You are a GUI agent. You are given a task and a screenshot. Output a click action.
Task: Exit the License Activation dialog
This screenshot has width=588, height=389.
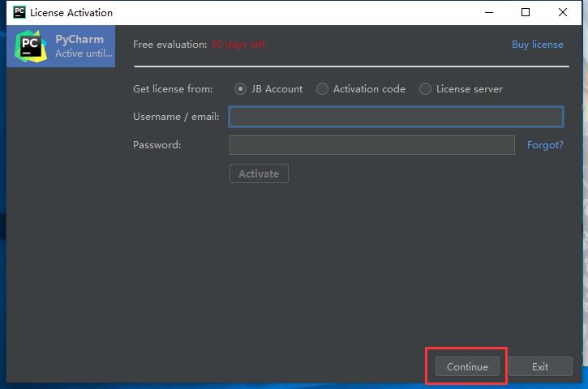pos(540,366)
